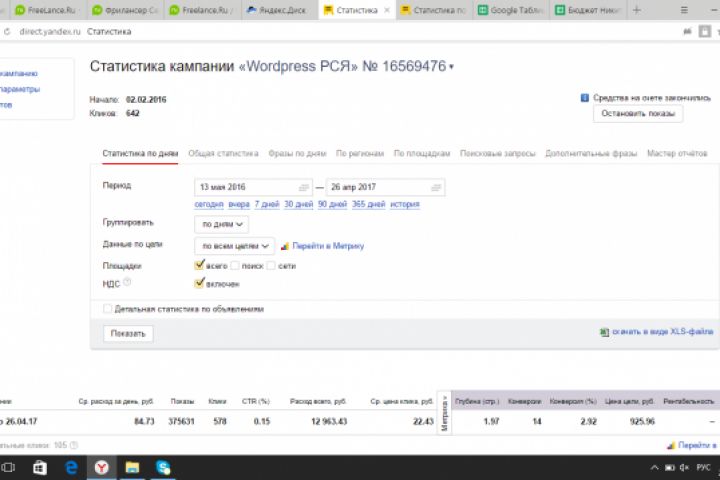Set period to 'сегодня'
The height and width of the screenshot is (480, 720).
coord(209,204)
